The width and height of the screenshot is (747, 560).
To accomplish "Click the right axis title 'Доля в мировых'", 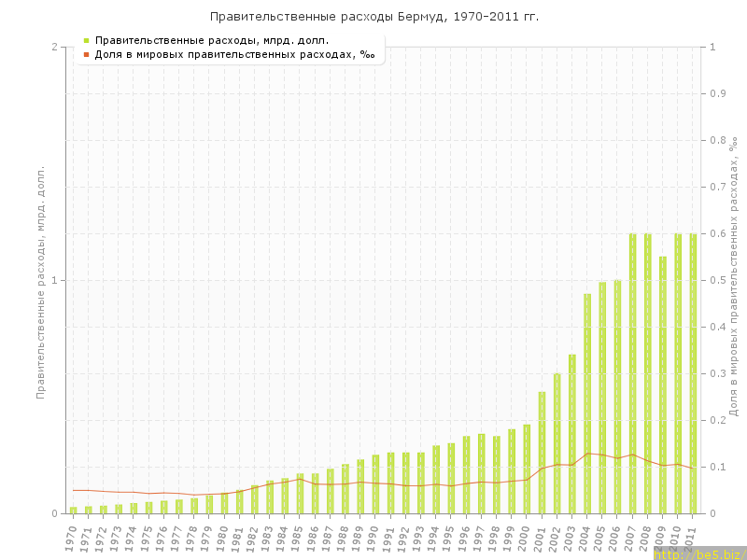I will 734,275.
